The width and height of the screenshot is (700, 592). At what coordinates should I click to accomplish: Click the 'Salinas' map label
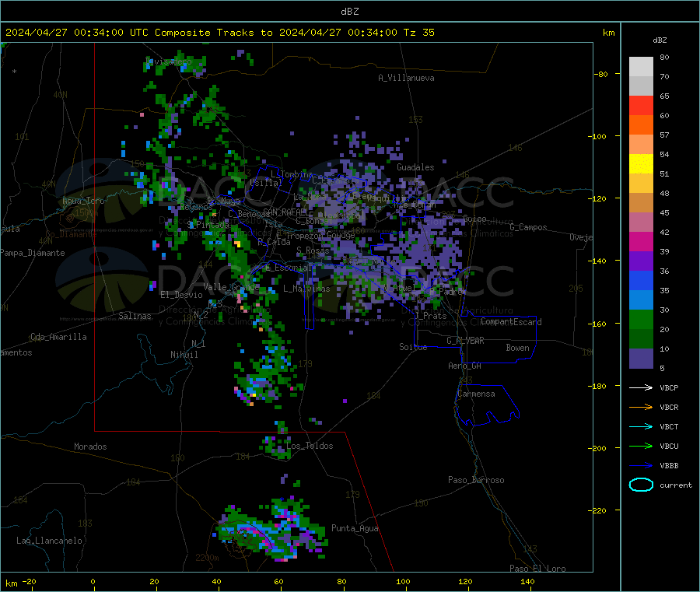(135, 316)
